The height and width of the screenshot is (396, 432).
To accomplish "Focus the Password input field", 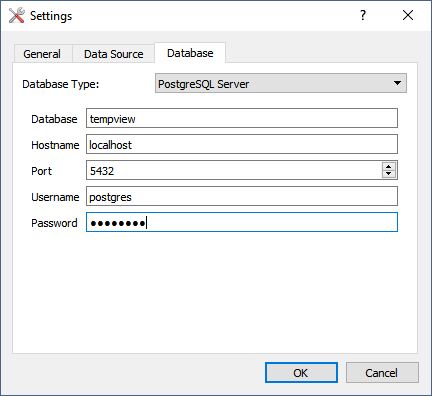I will 242,222.
